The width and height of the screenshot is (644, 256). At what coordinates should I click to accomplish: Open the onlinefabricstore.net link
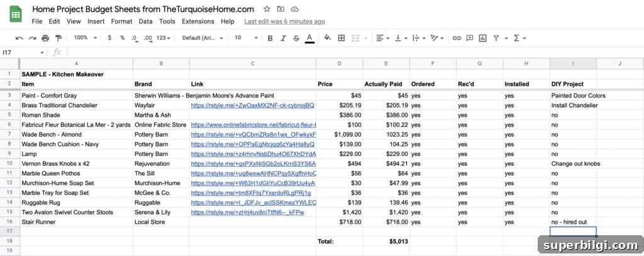click(x=253, y=125)
